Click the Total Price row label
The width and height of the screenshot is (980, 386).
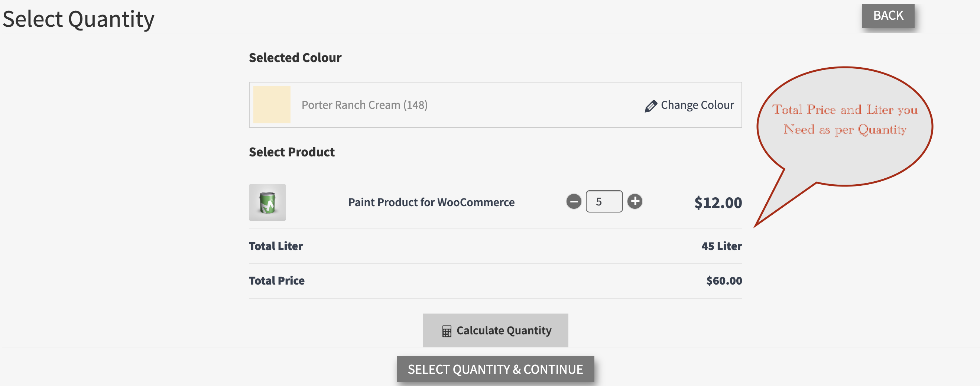[276, 280]
